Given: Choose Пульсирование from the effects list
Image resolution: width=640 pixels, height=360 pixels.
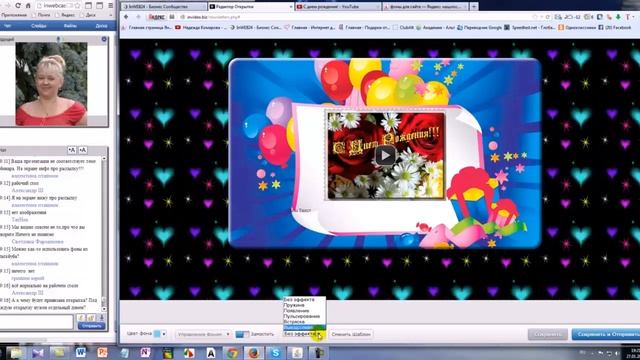Looking at the screenshot, I should click(302, 316).
